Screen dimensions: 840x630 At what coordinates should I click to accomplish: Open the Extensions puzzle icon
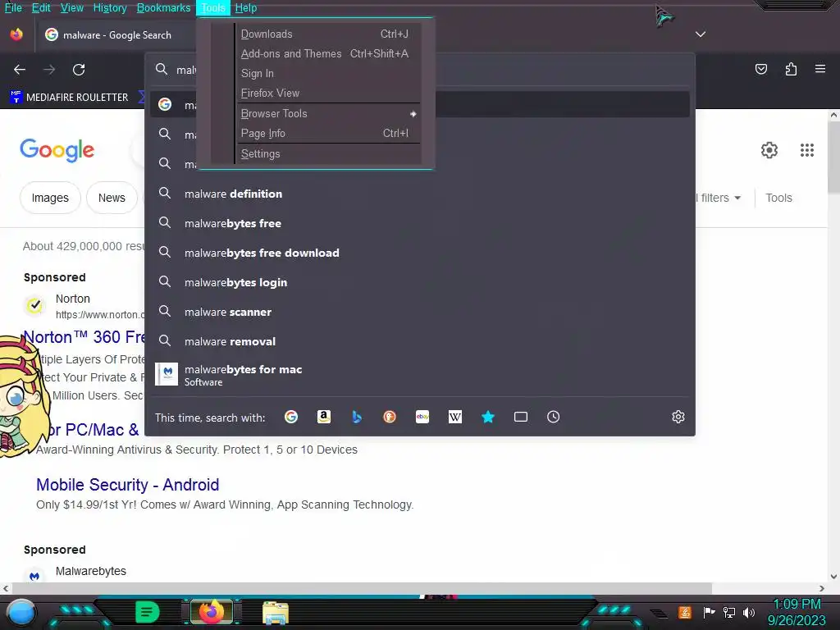[791, 69]
